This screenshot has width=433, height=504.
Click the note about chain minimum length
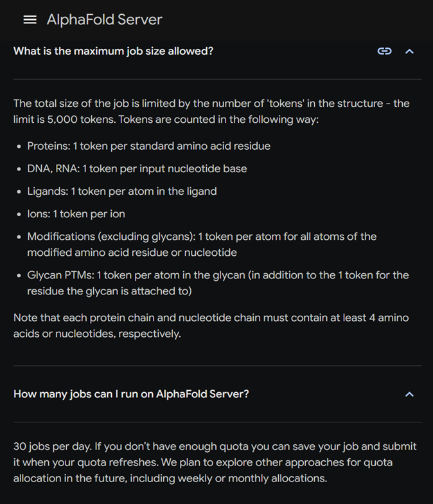point(211,325)
